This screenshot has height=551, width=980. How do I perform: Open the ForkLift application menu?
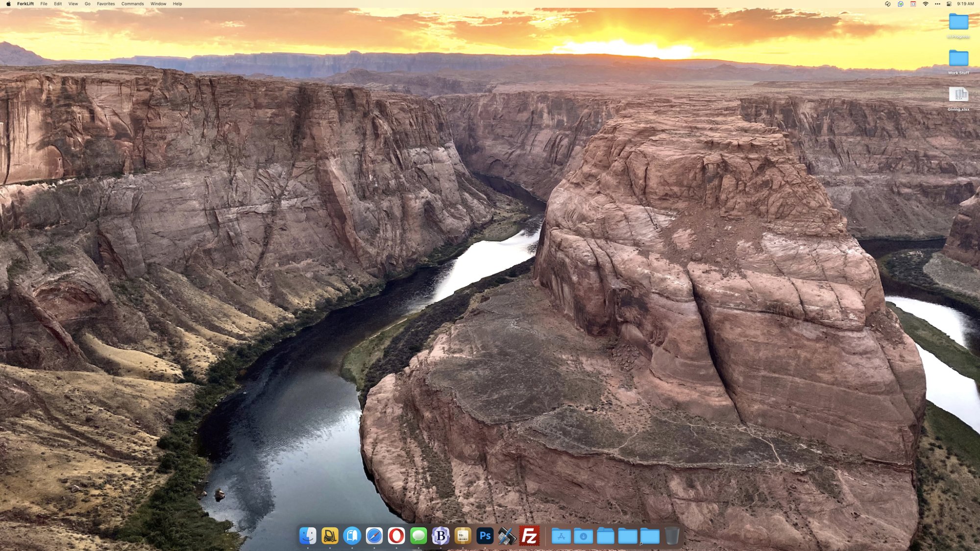(25, 4)
